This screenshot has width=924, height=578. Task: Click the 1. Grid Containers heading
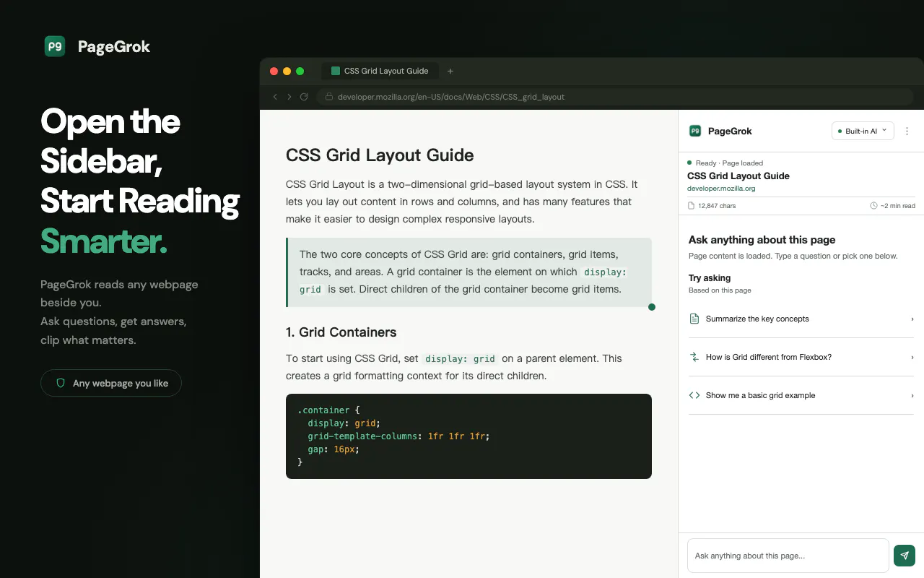pyautogui.click(x=341, y=332)
